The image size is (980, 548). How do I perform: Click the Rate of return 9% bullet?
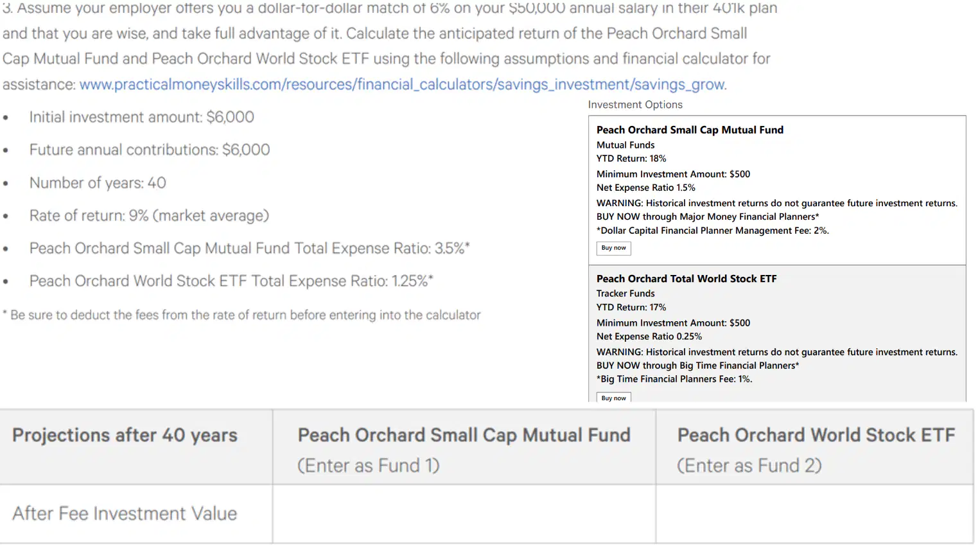tap(149, 216)
